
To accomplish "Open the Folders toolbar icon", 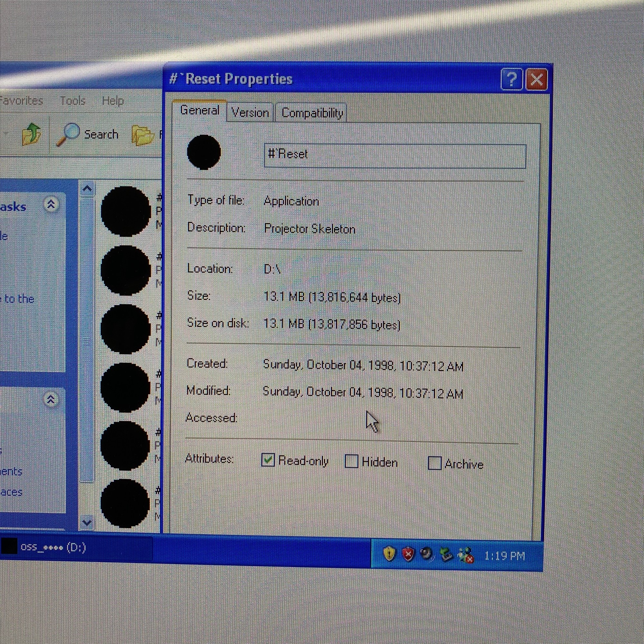I will coord(142,135).
